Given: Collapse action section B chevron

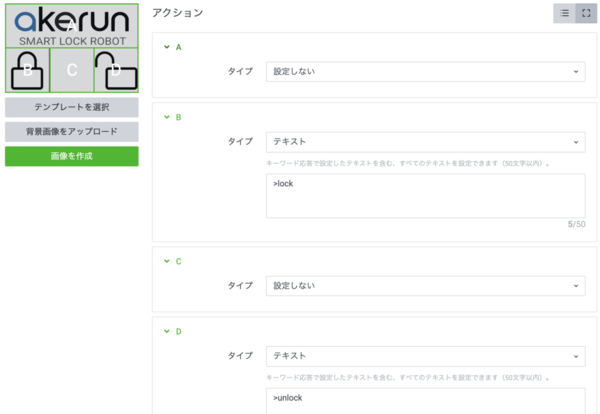Looking at the screenshot, I should pos(167,117).
